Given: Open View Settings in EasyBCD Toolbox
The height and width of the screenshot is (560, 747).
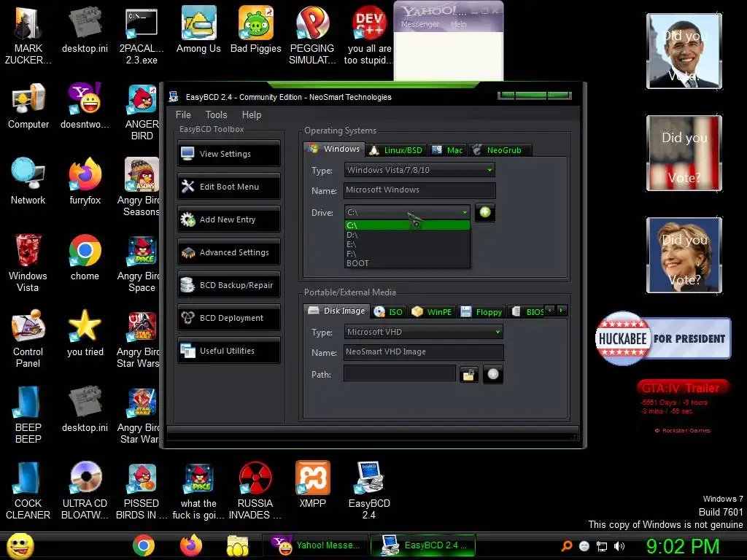Looking at the screenshot, I should coord(228,154).
